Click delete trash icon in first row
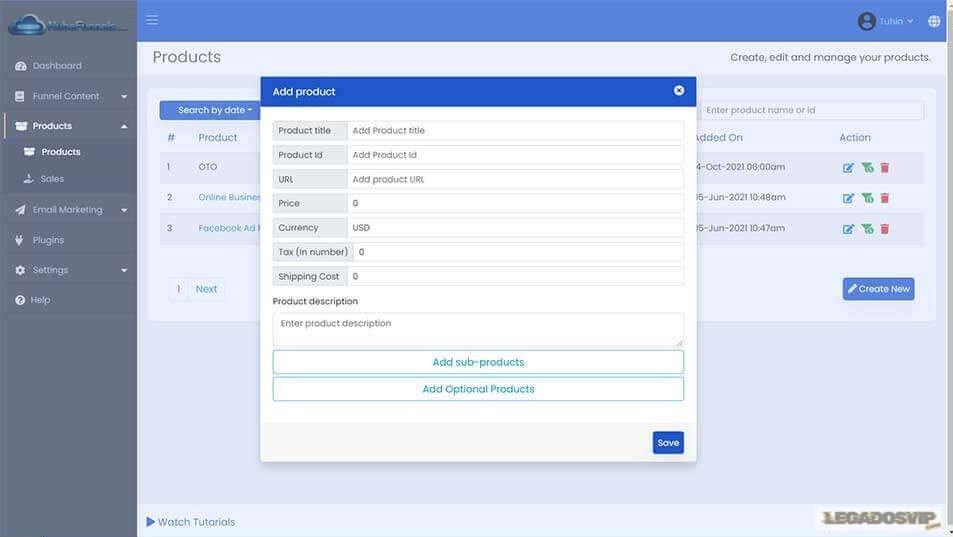Image resolution: width=953 pixels, height=537 pixels. coord(885,168)
